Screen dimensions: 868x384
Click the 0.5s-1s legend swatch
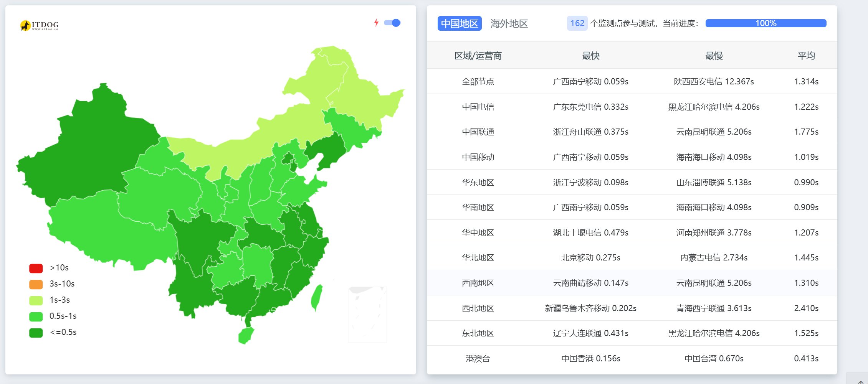(x=36, y=316)
